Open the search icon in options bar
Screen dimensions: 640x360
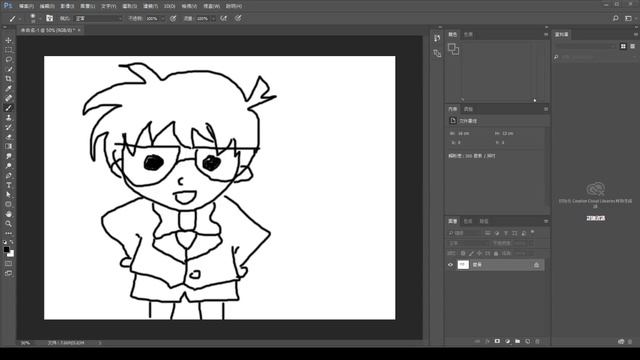(616, 18)
